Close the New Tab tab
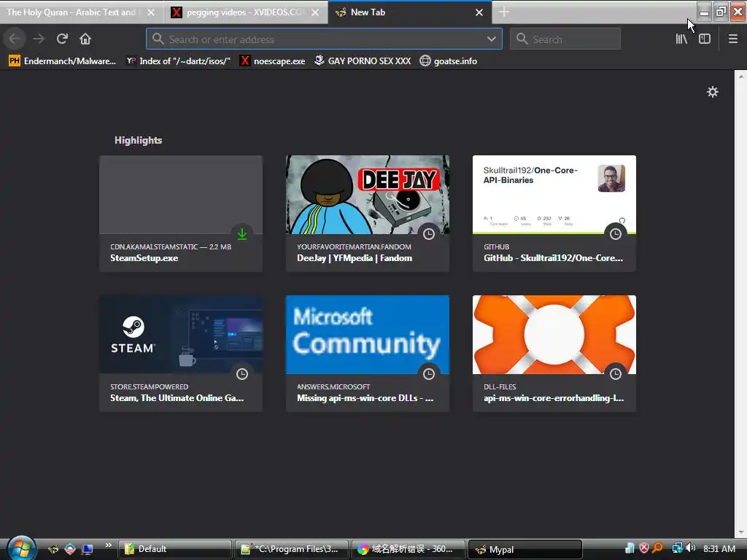Screen dimensions: 747x560 tap(479, 12)
